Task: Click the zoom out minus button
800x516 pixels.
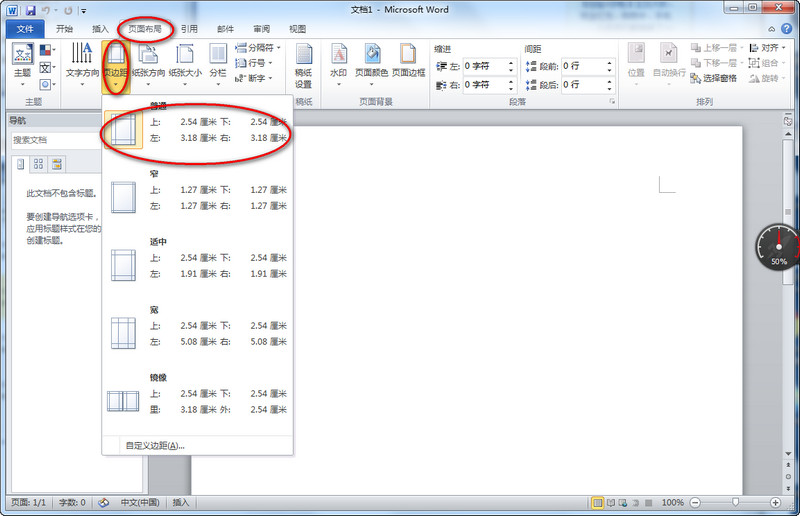Action: 695,503
